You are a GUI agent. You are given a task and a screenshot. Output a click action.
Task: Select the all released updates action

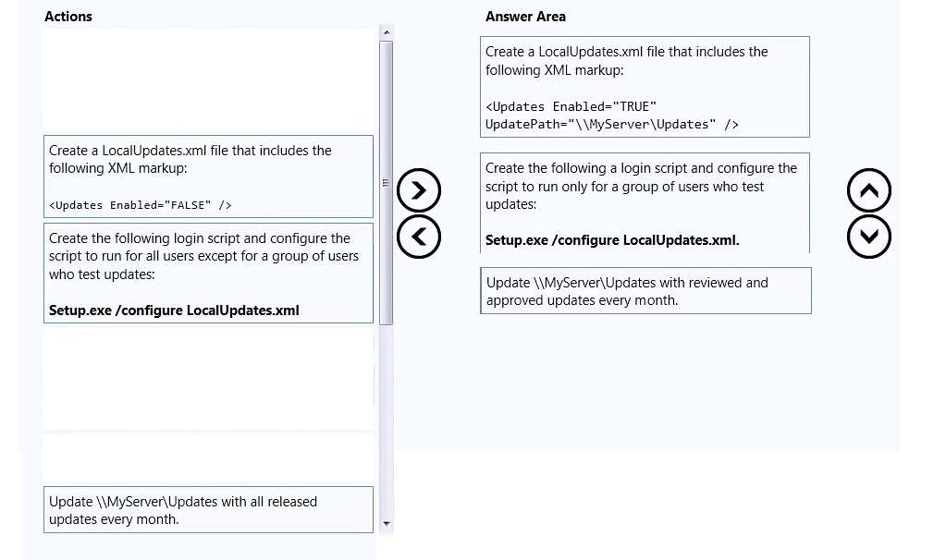point(208,510)
